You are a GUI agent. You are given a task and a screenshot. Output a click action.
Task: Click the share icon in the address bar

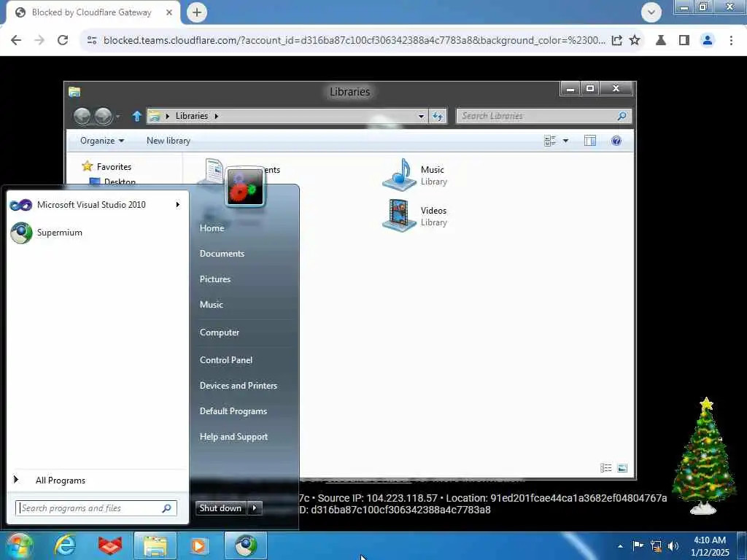point(616,40)
